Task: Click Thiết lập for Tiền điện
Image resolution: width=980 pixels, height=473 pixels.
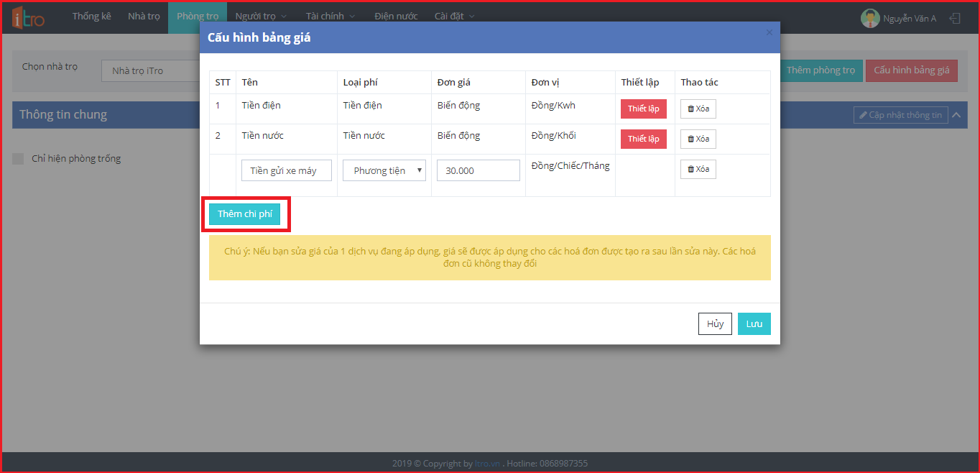Action: tap(643, 109)
